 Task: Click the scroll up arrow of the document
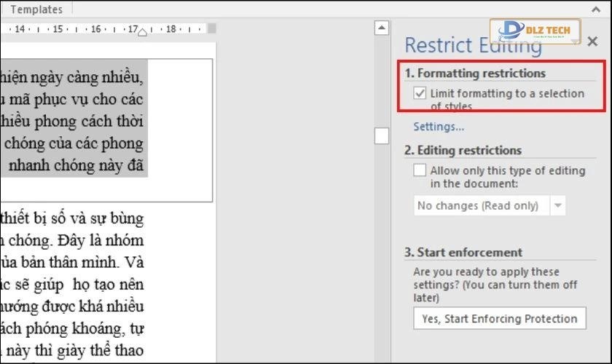381,28
